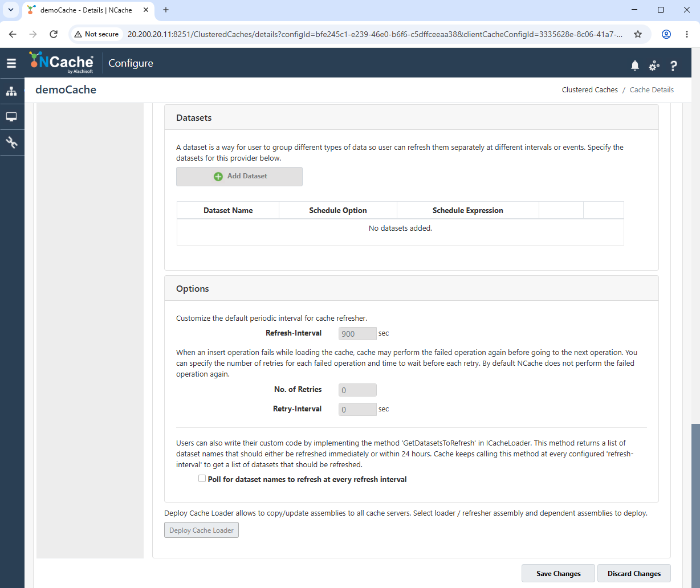Click the Cache Details breadcrumb

(x=652, y=89)
